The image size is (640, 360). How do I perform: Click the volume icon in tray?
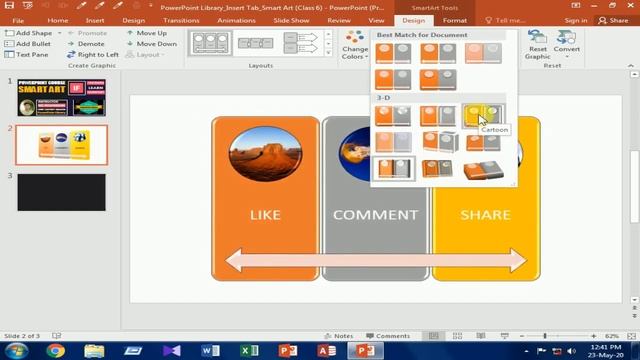572,351
